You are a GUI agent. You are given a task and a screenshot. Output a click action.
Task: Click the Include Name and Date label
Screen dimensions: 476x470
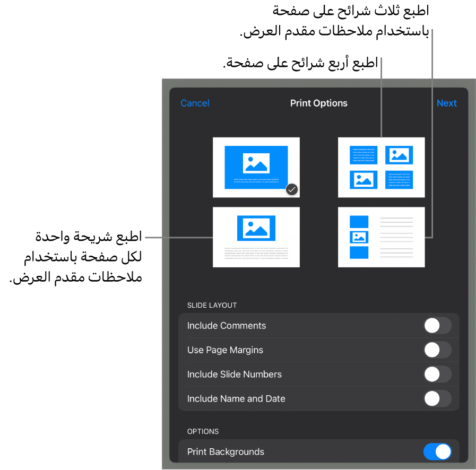coord(236,399)
